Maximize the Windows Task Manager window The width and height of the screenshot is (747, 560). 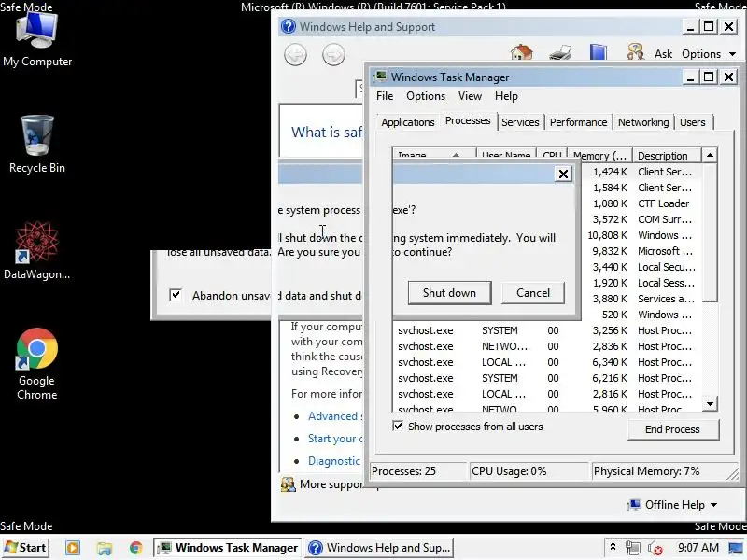709,77
